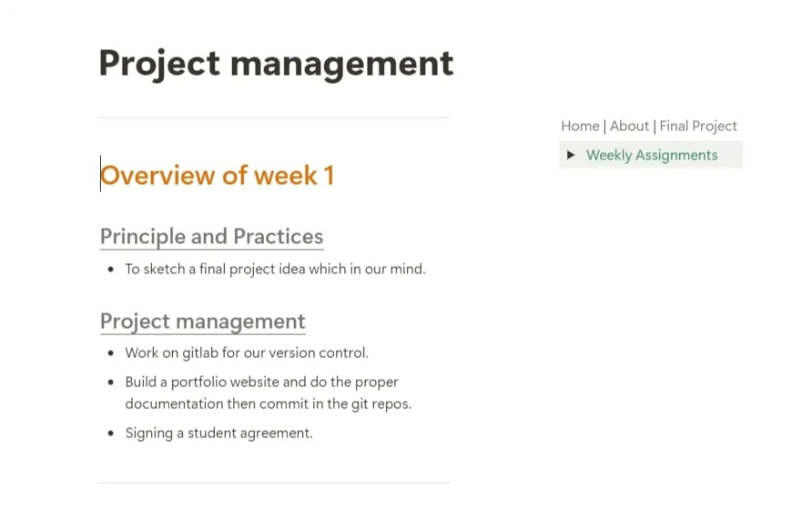Click the Build a portfolio website bullet

(x=269, y=393)
